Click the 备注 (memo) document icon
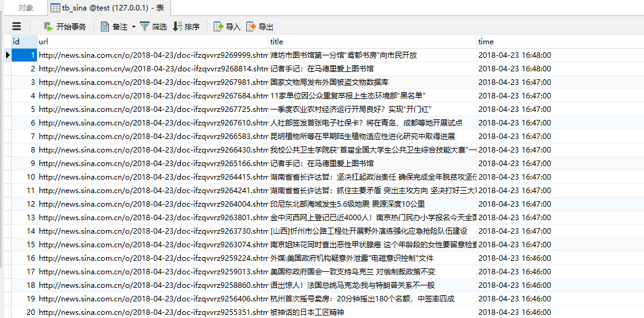The width and height of the screenshot is (644, 318). pos(105,26)
